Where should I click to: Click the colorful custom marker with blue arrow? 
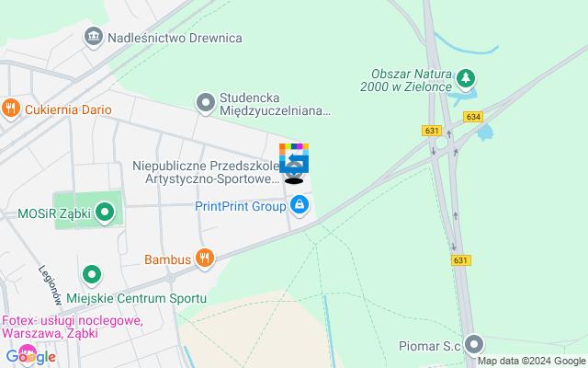pyautogui.click(x=294, y=158)
